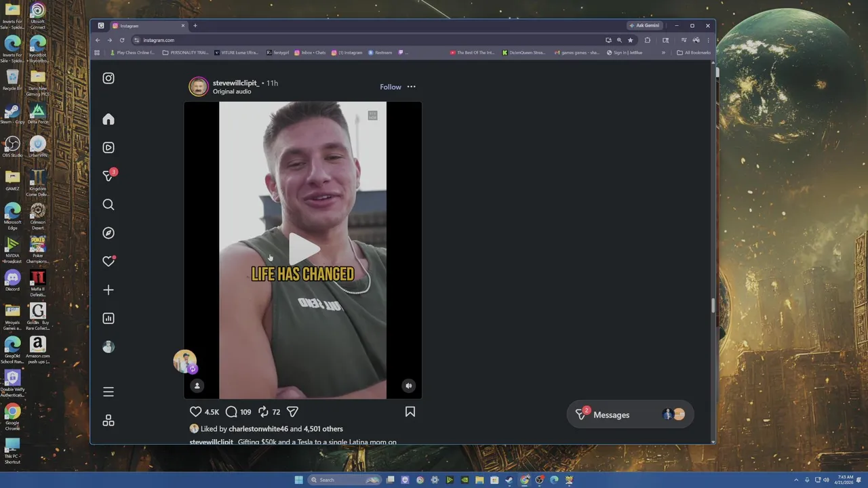The height and width of the screenshot is (488, 868).
Task: Select the Instagram browser tab
Action: pos(148,26)
